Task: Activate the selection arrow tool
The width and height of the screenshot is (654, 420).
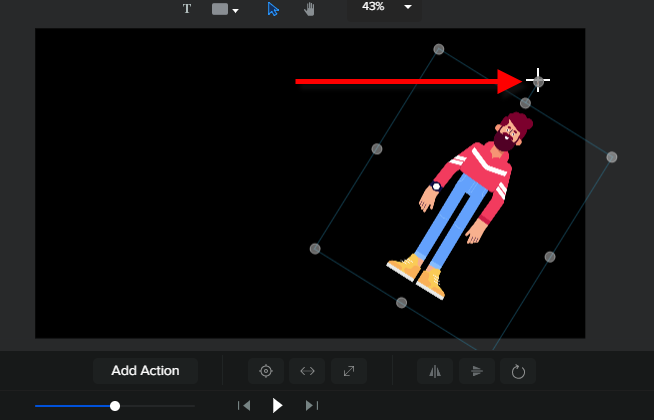Action: pyautogui.click(x=273, y=9)
